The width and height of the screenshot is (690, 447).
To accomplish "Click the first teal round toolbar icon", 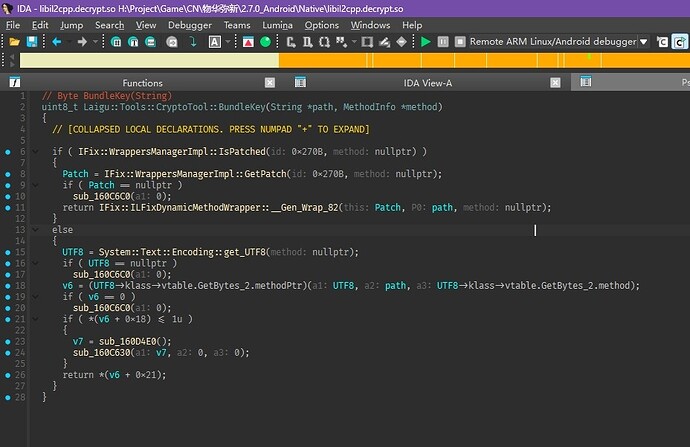I will (x=116, y=42).
